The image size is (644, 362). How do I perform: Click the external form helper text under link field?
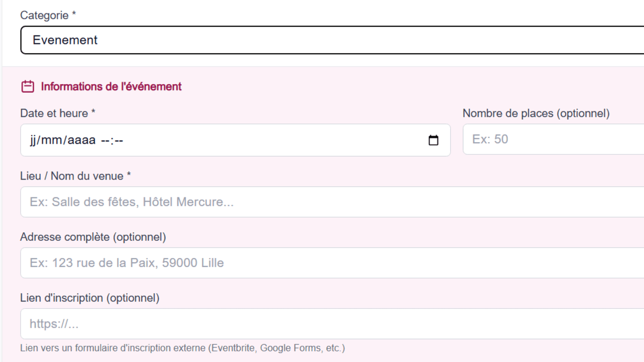pos(182,348)
